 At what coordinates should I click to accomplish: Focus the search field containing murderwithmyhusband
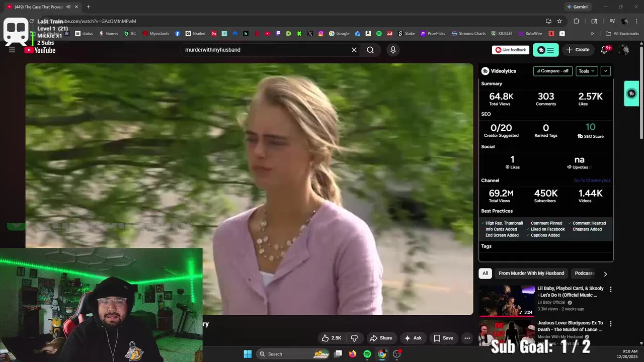266,50
